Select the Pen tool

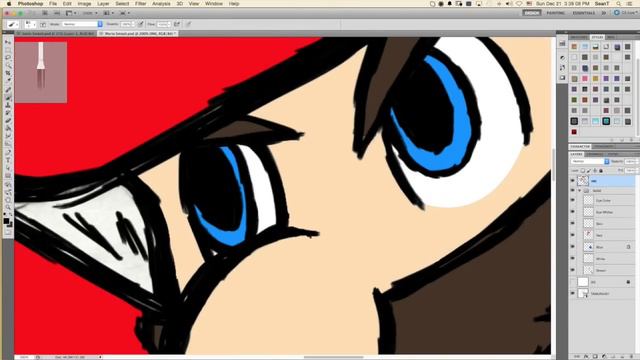pyautogui.click(x=8, y=153)
